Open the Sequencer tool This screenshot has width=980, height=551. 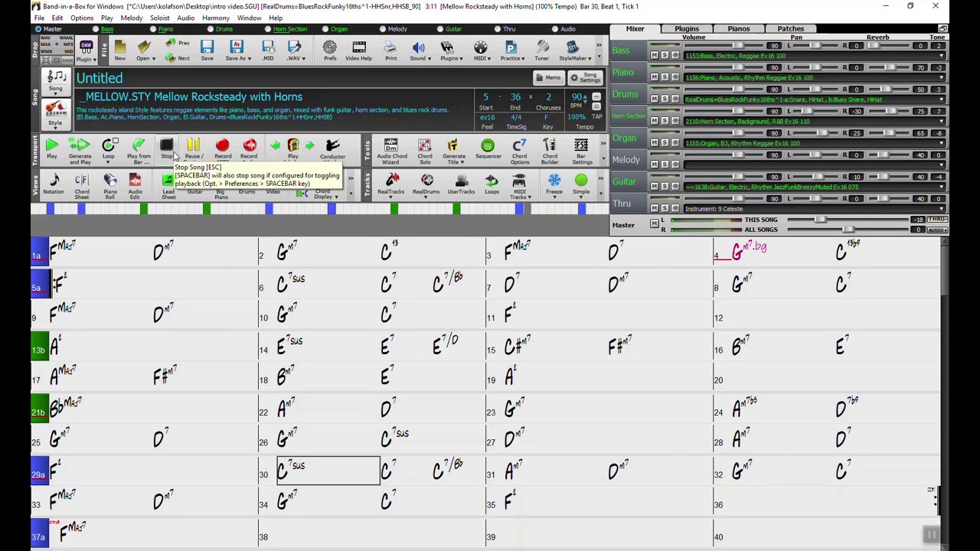488,148
